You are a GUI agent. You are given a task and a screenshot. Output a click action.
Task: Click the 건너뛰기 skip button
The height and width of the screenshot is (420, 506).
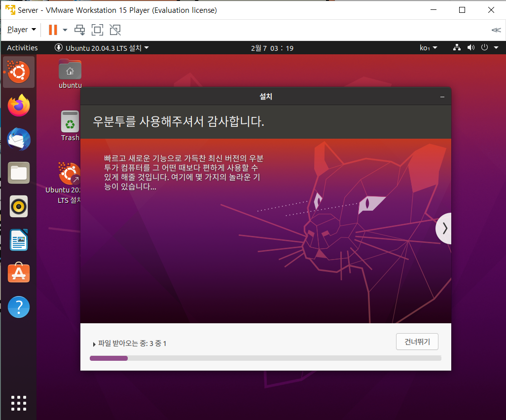click(417, 342)
